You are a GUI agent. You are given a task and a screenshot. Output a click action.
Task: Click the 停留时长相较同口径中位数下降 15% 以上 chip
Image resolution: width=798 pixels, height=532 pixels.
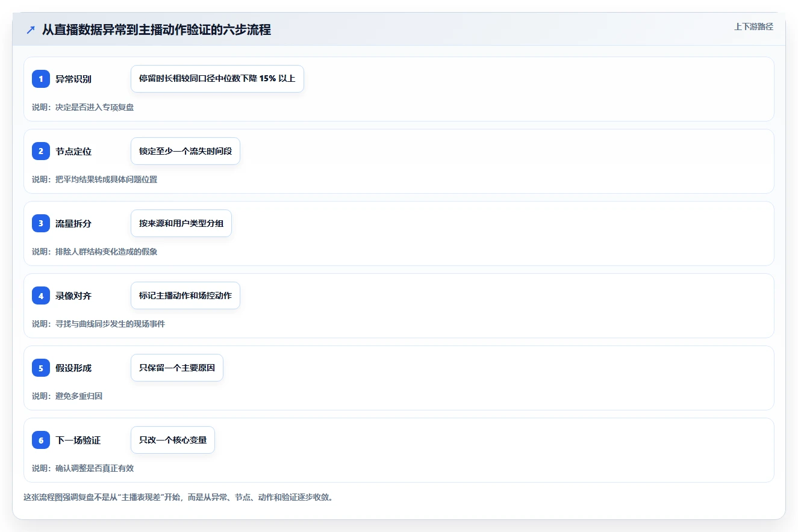(x=217, y=79)
